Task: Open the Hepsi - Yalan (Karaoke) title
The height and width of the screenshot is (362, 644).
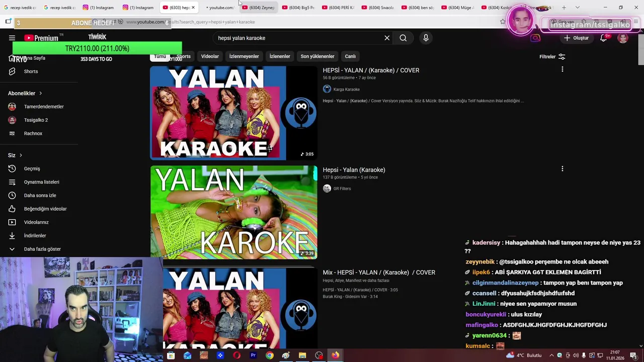Action: point(354,170)
